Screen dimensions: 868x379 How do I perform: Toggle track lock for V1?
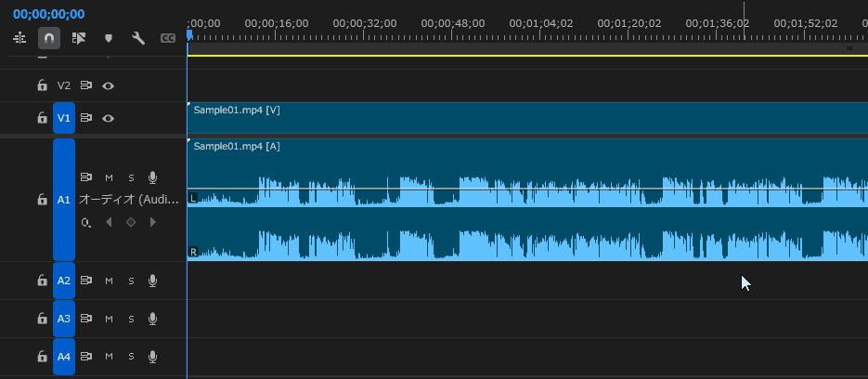click(x=42, y=117)
